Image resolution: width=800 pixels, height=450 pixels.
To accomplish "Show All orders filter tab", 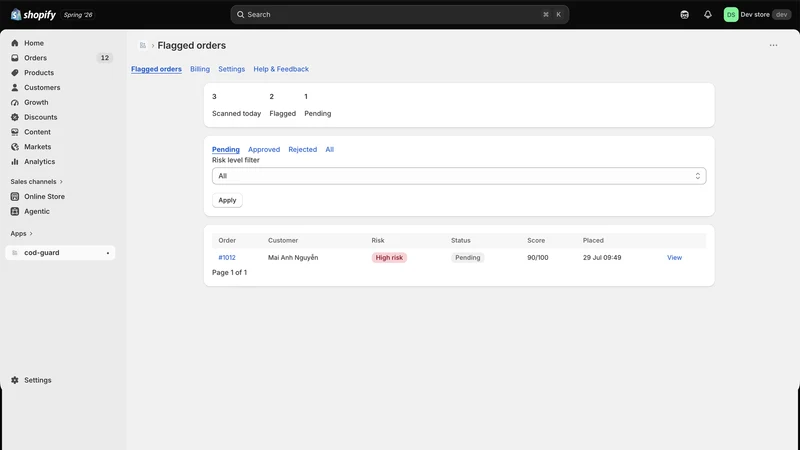I will (330, 149).
